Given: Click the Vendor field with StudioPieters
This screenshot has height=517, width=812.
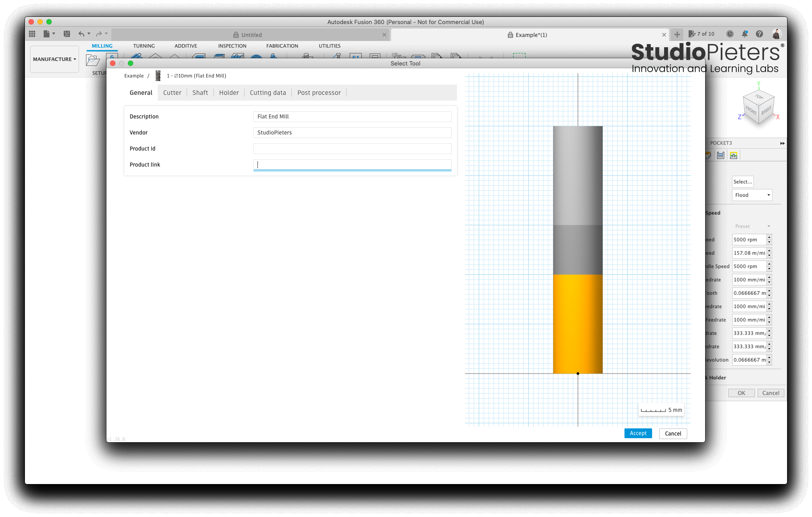Looking at the screenshot, I should click(352, 133).
